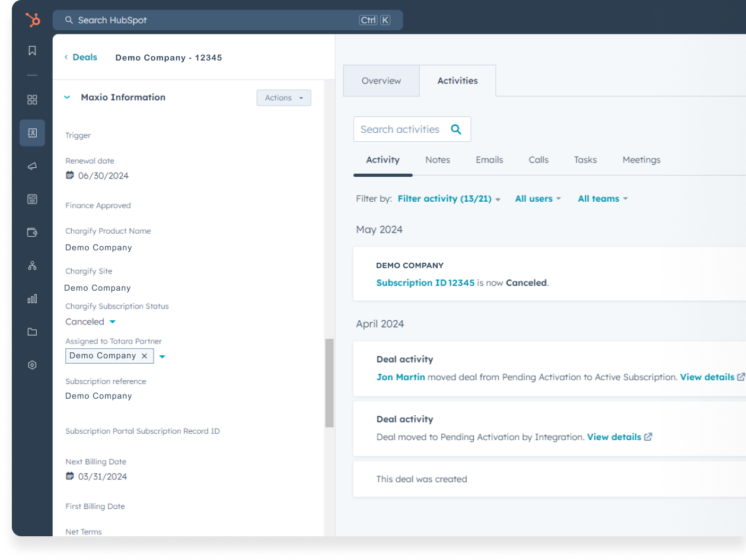View details of Active Subscription move
The height and width of the screenshot is (560, 746).
pos(707,377)
